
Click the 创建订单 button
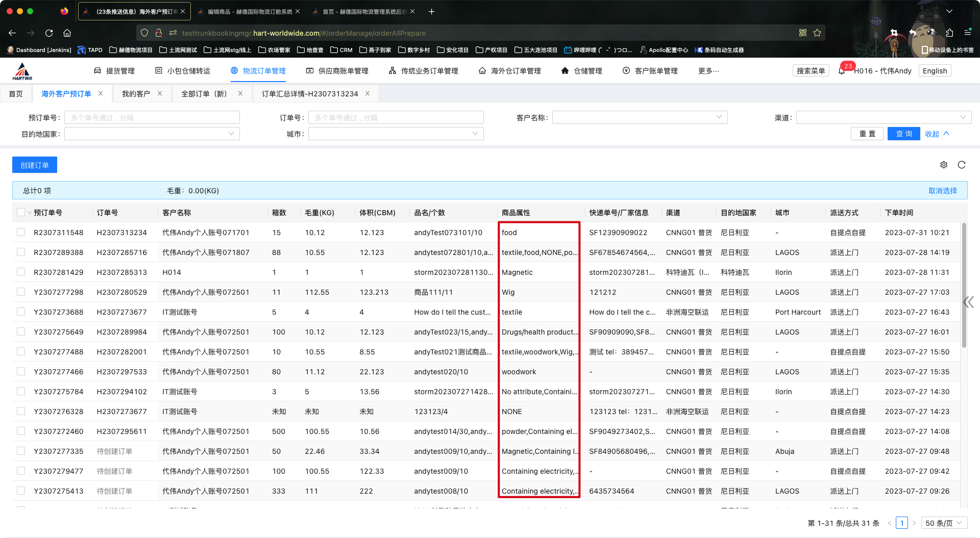(x=35, y=165)
